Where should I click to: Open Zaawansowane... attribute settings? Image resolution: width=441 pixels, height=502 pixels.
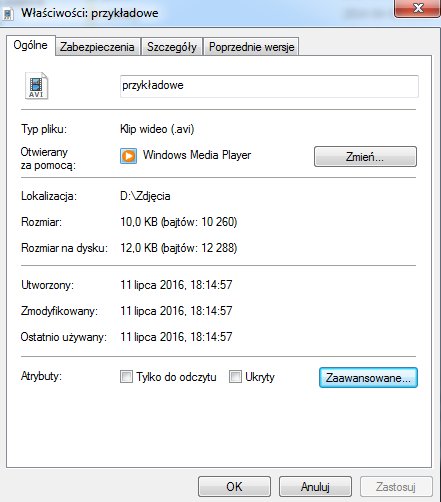pyautogui.click(x=368, y=378)
